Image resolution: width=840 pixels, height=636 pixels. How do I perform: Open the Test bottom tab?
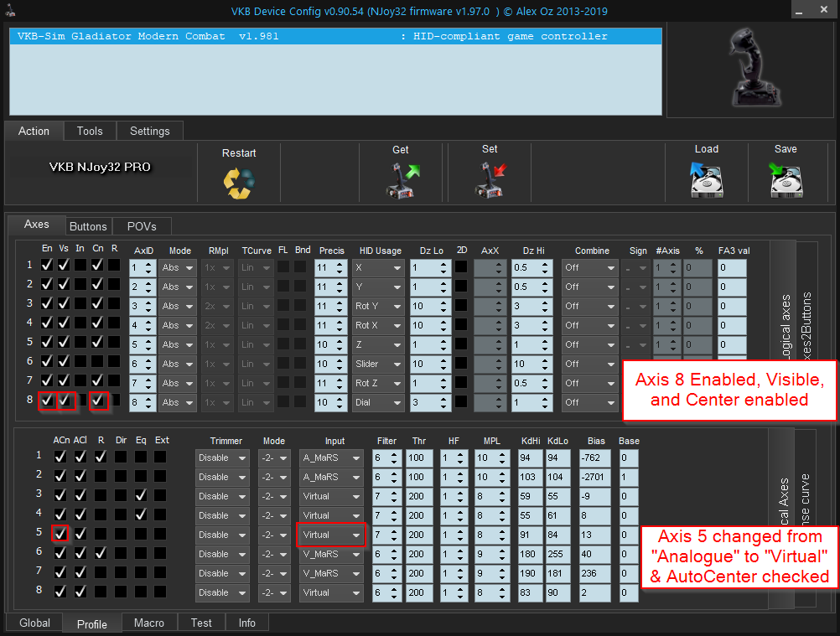click(x=201, y=623)
